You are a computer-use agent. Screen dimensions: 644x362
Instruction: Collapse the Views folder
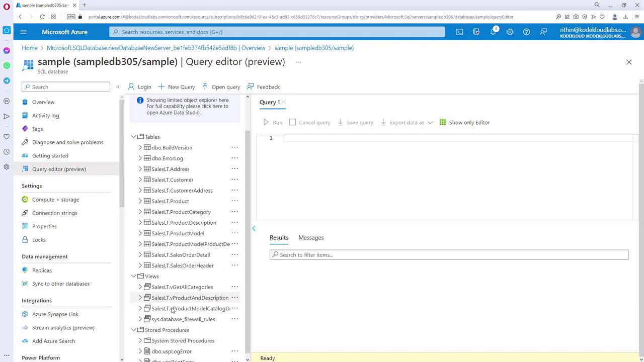pos(134,276)
